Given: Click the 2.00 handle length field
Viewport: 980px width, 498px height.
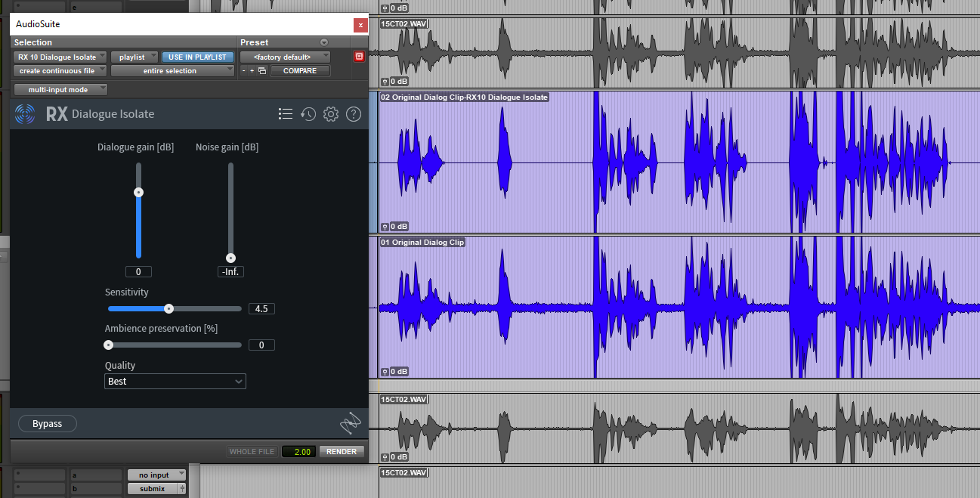Looking at the screenshot, I should [x=299, y=452].
